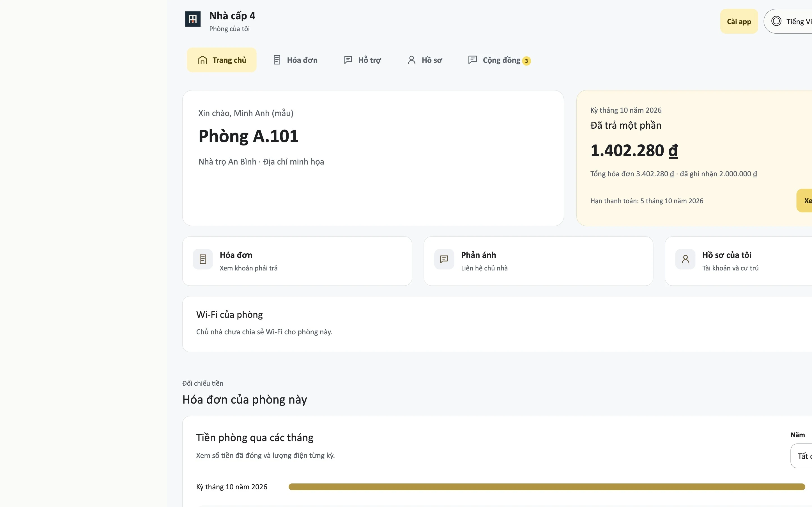812x507 pixels.
Task: Click the Đối chiếu tiền label
Action: [x=203, y=383]
